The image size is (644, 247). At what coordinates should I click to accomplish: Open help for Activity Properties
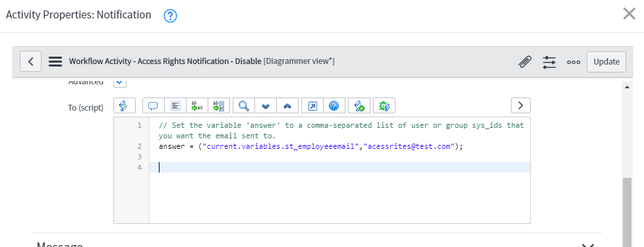pos(170,16)
